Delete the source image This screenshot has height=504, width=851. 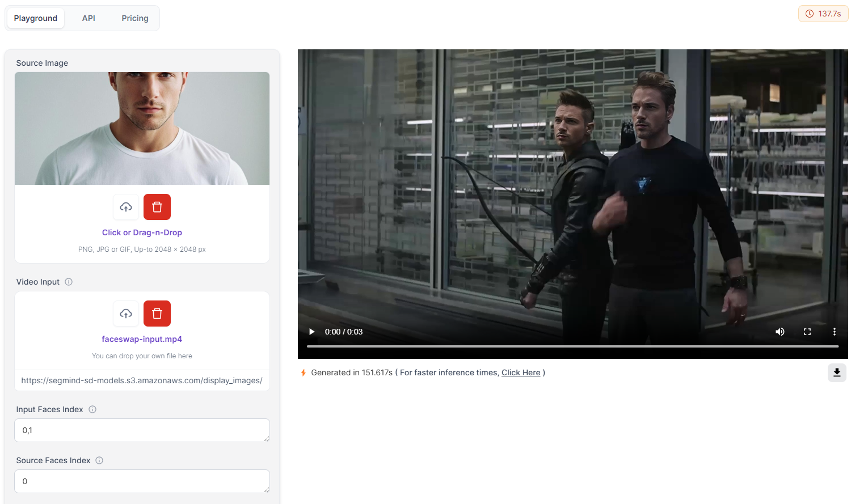click(x=157, y=207)
